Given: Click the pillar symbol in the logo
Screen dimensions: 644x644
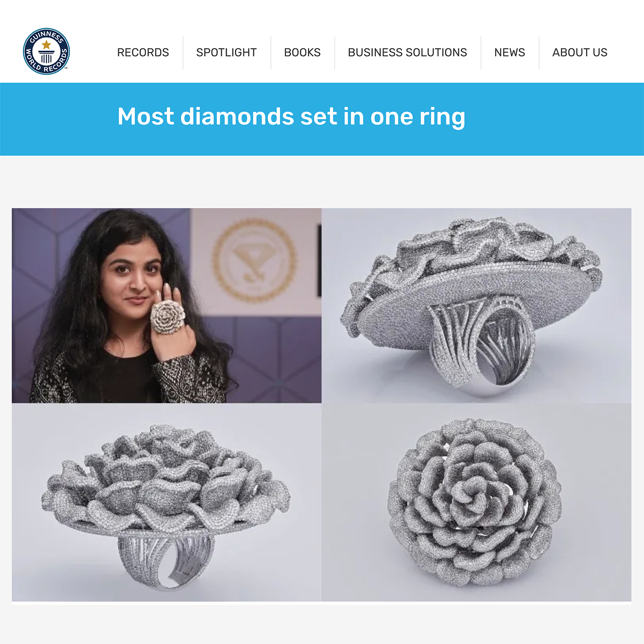Looking at the screenshot, I should coord(46,57).
